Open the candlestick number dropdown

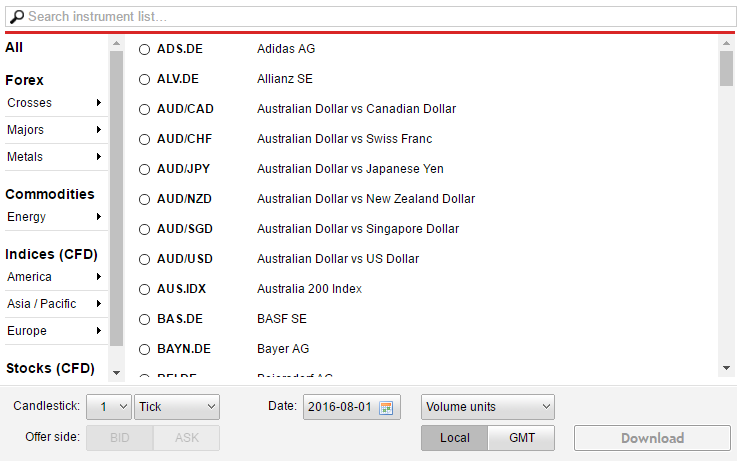pos(109,407)
